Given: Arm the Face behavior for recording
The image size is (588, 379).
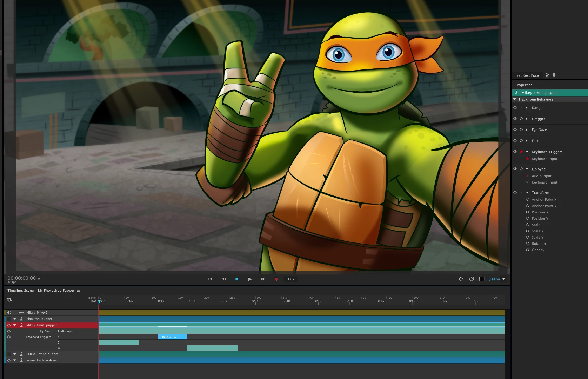Looking at the screenshot, I should click(521, 141).
